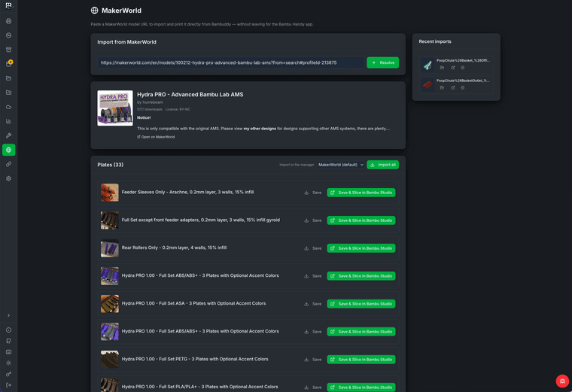This screenshot has width=572, height=392.
Task: Save the Rear Rollers Only plate
Action: coord(313,248)
